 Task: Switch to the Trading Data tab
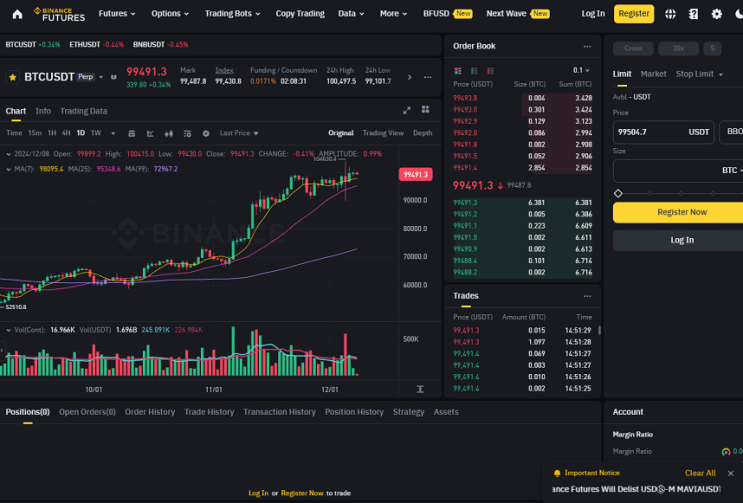tap(83, 111)
